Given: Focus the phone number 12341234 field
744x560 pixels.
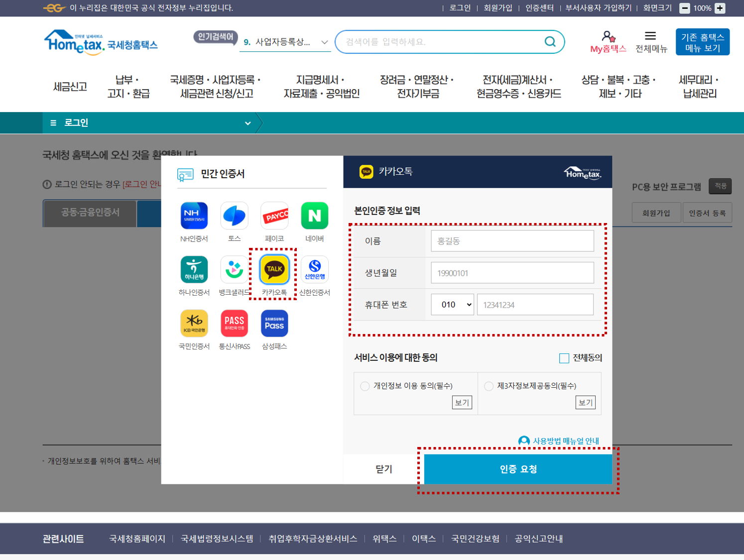Looking at the screenshot, I should [x=535, y=305].
